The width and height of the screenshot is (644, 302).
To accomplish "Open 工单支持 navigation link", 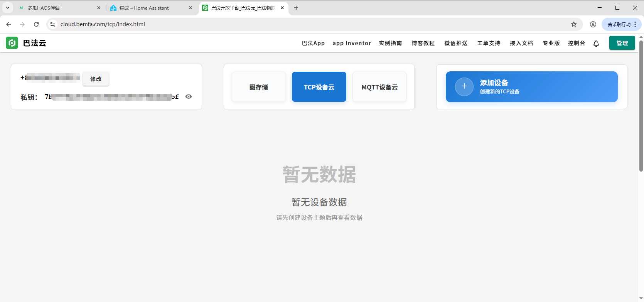I will point(489,43).
